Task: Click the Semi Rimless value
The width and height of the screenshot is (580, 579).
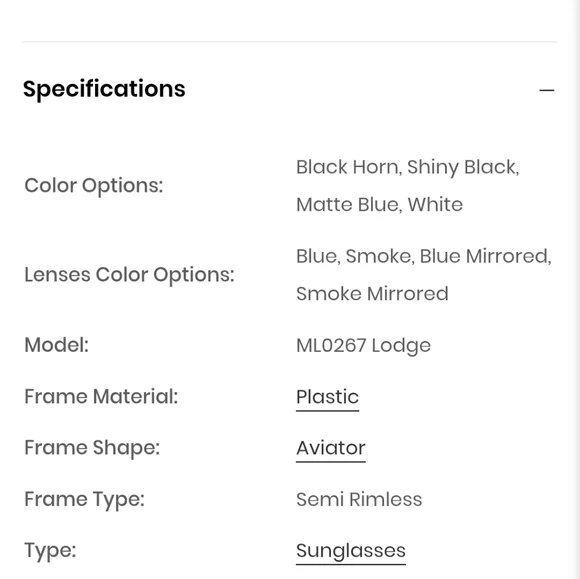Action: (359, 499)
